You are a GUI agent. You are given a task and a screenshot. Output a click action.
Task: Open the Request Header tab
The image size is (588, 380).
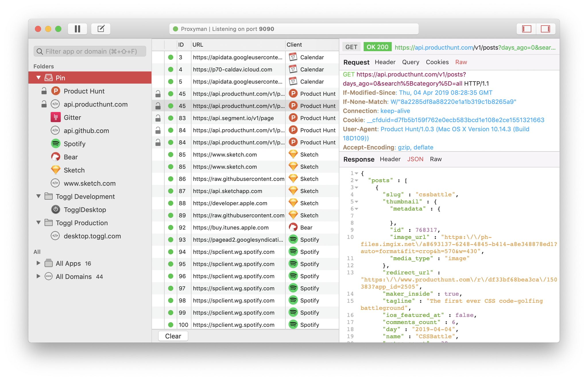[x=385, y=62]
